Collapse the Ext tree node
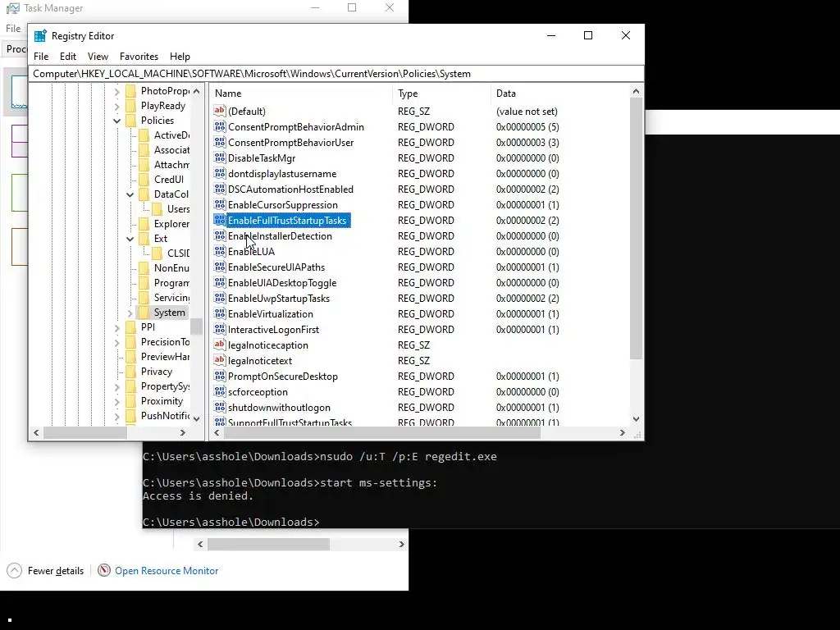This screenshot has width=840, height=630. pos(130,239)
